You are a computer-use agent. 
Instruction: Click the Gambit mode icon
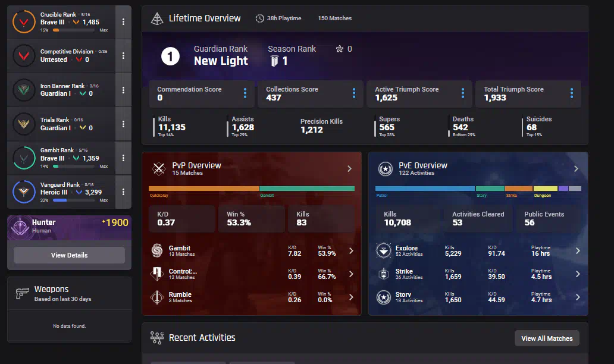[157, 250]
